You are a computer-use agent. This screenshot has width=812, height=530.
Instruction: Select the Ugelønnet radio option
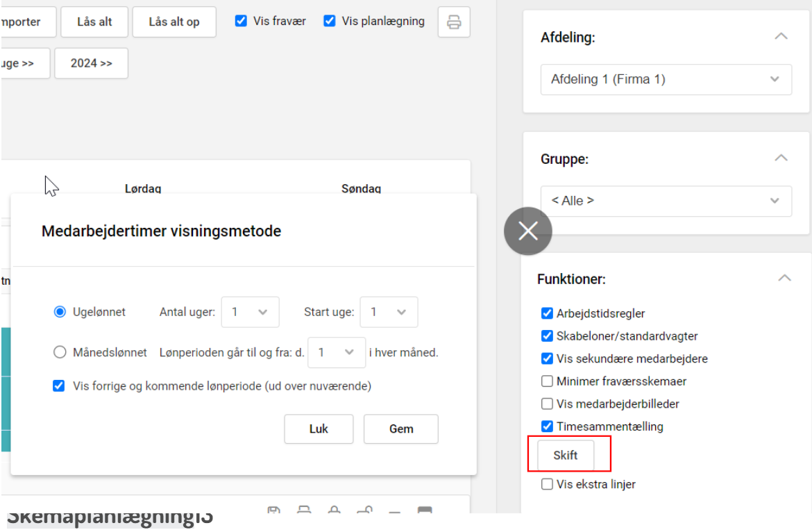point(60,312)
